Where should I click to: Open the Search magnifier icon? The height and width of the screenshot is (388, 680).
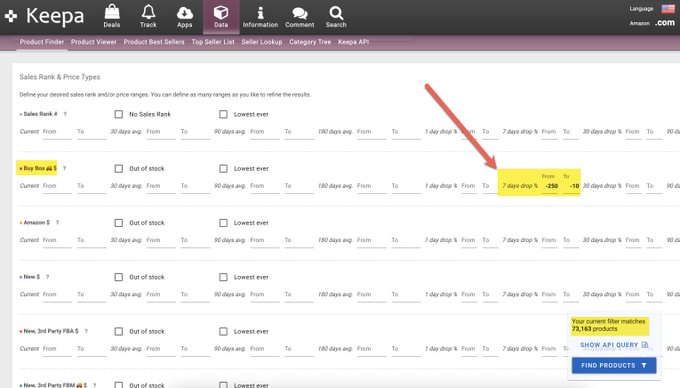(336, 13)
